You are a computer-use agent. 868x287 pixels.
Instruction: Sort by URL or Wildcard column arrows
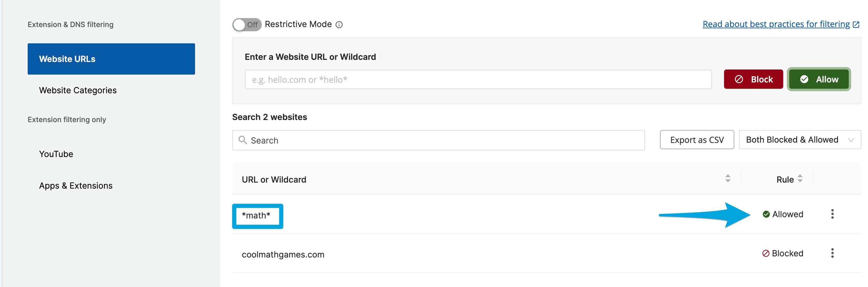pos(728,178)
